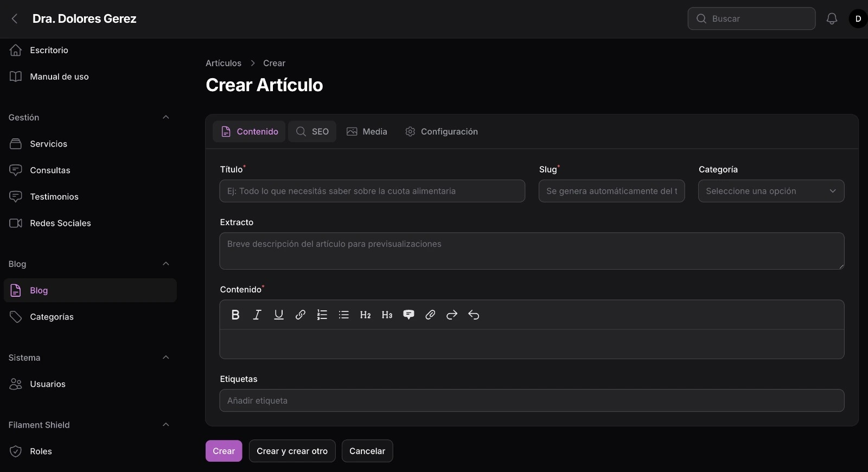
Task: Focus the Título input field
Action: [x=372, y=191]
